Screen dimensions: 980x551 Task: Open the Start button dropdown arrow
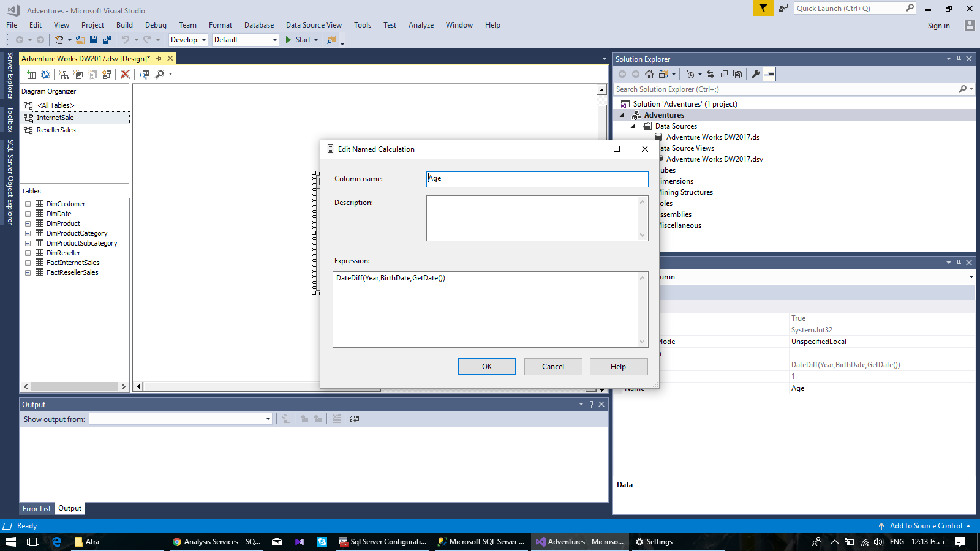[x=316, y=40]
